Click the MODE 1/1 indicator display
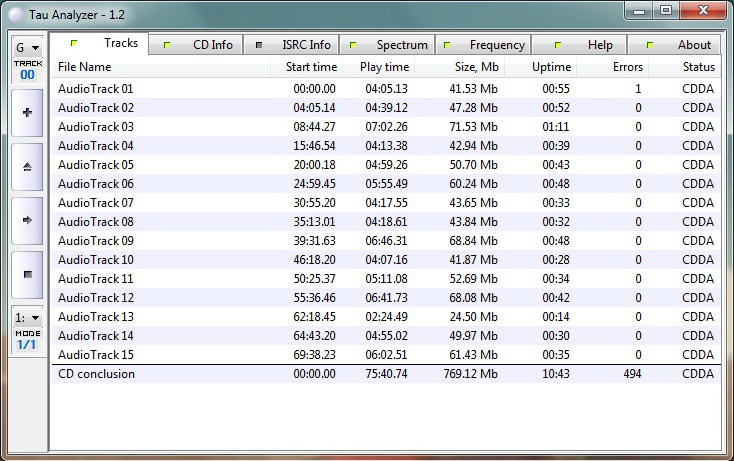The width and height of the screenshot is (734, 461). point(28,340)
